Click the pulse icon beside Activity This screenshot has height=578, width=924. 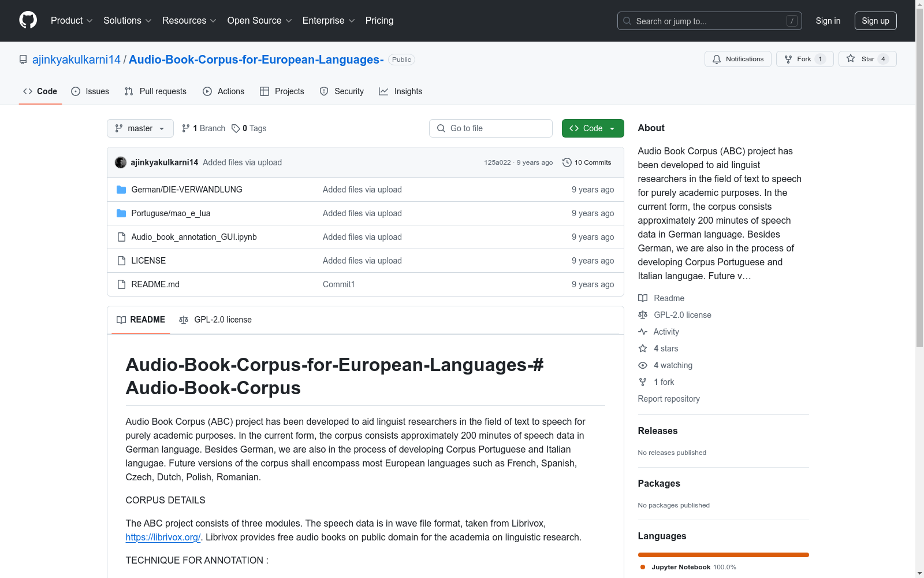tap(643, 332)
